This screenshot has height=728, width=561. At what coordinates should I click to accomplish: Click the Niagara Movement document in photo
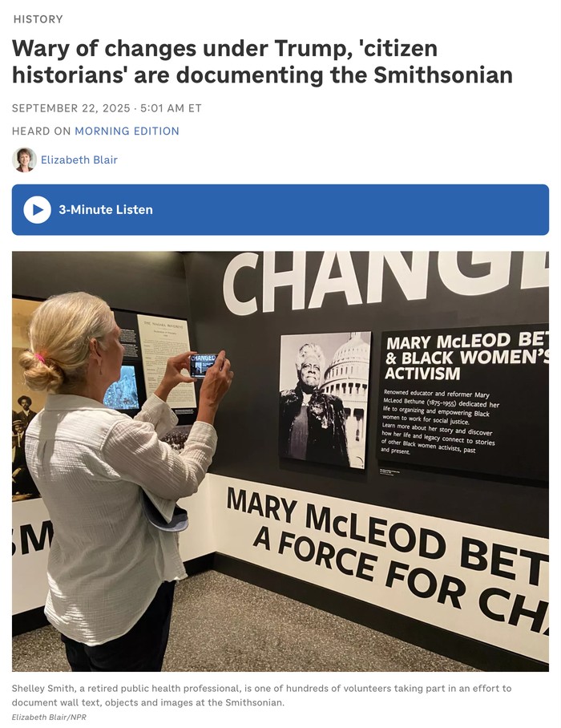166,362
